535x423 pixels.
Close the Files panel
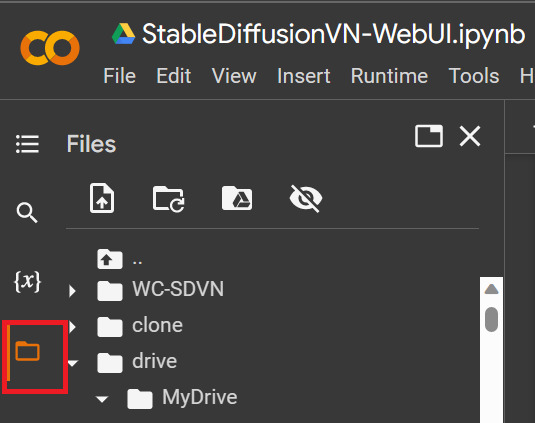[470, 136]
